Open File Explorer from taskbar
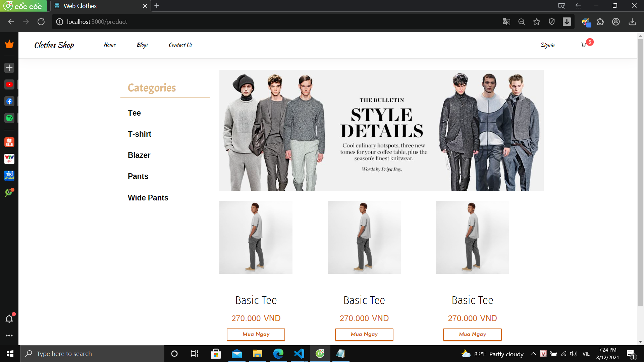Screen dimensions: 644x362 coord(257,354)
